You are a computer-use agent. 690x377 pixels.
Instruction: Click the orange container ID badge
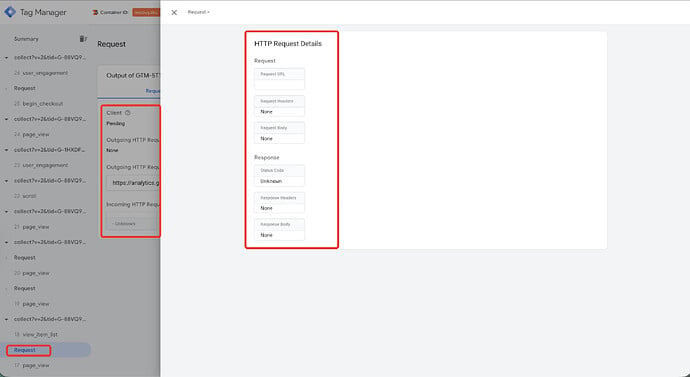click(146, 12)
